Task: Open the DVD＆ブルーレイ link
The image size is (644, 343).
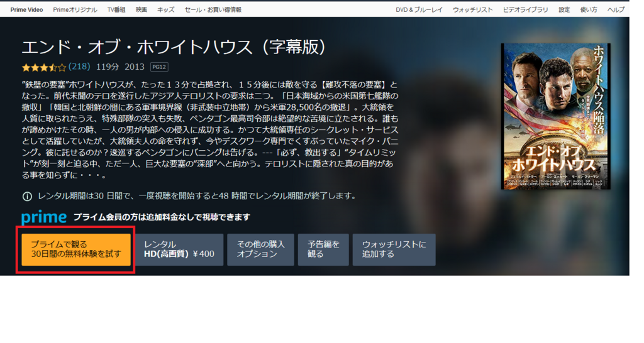Action: (x=419, y=10)
